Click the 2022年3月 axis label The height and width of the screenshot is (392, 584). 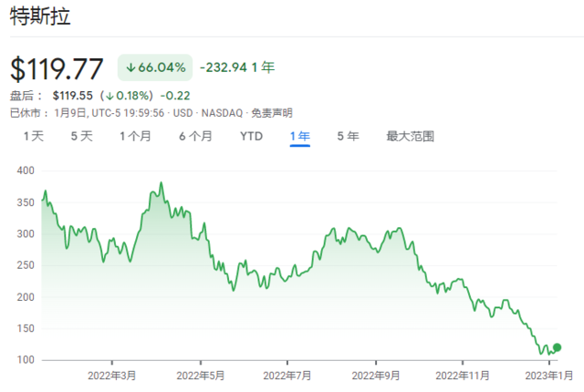111,376
